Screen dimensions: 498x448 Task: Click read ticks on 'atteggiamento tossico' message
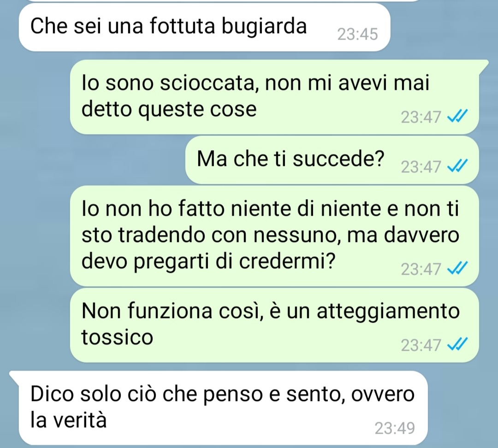tap(457, 344)
